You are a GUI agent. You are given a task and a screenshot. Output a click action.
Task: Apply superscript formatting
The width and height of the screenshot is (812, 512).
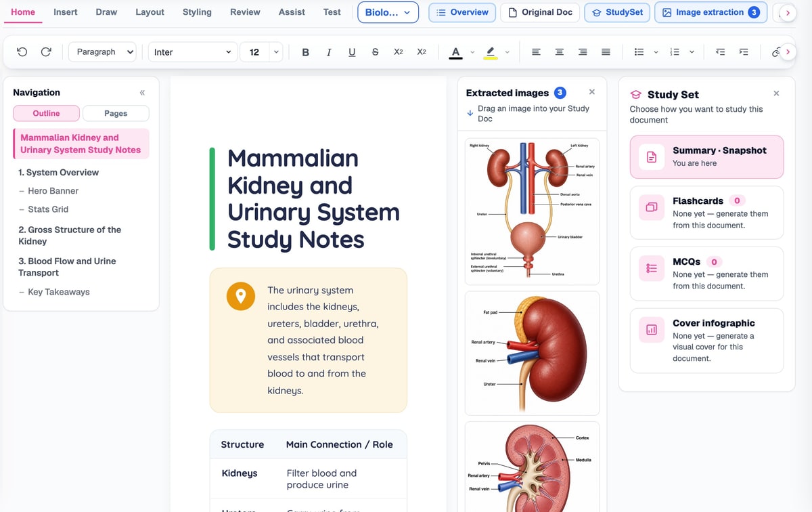422,52
